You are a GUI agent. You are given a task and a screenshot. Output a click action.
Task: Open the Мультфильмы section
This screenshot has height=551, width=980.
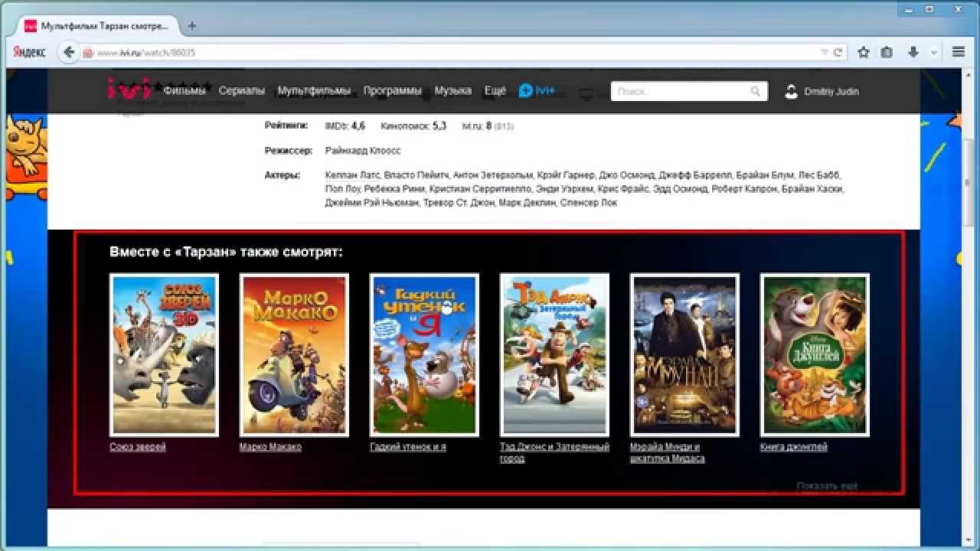(314, 90)
